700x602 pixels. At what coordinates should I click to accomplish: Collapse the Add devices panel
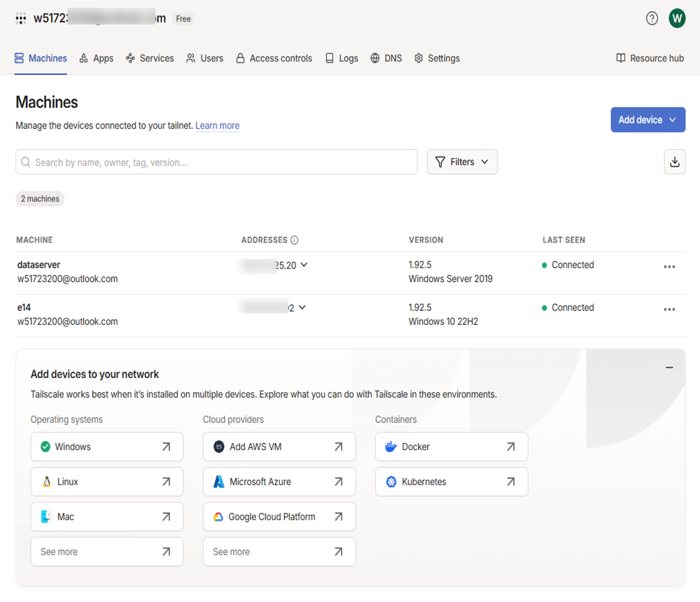[x=669, y=367]
